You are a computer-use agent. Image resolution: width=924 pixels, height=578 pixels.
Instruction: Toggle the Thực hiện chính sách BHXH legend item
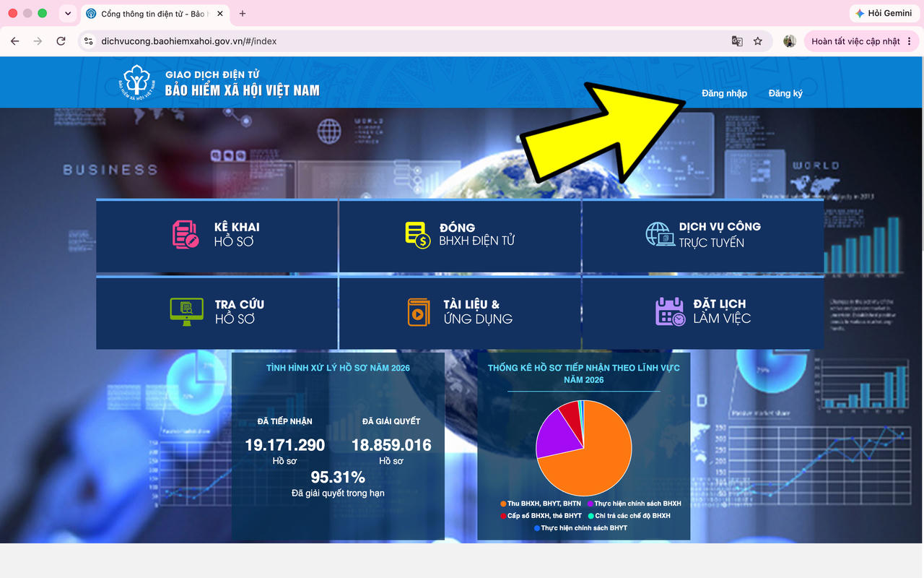click(635, 504)
